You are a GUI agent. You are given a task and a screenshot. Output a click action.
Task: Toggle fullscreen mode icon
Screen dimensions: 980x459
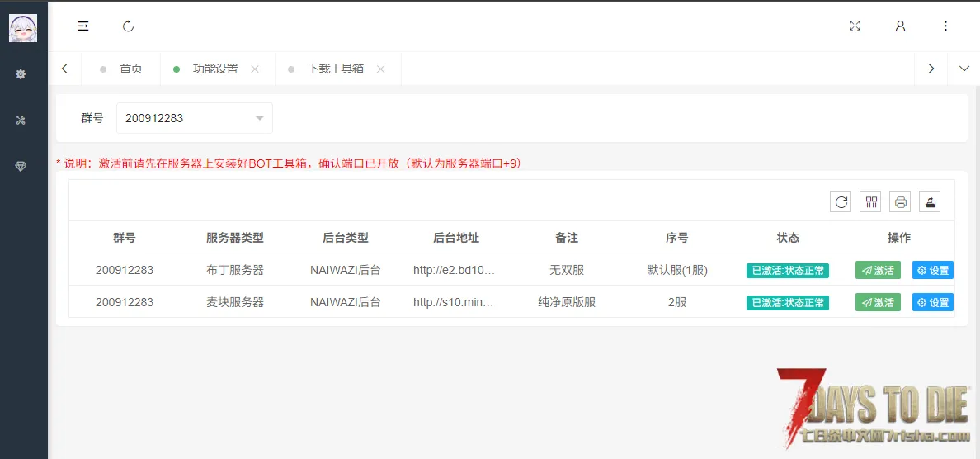coord(855,26)
